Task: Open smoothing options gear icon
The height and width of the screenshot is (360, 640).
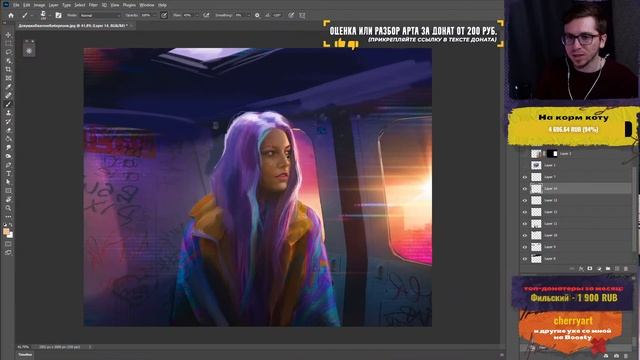Action: [257, 16]
